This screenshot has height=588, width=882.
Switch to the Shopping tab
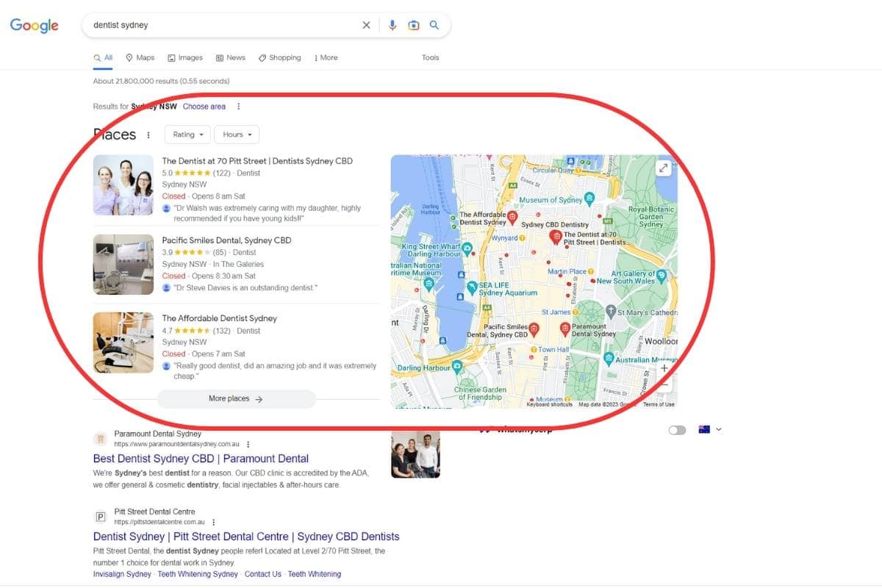point(279,57)
